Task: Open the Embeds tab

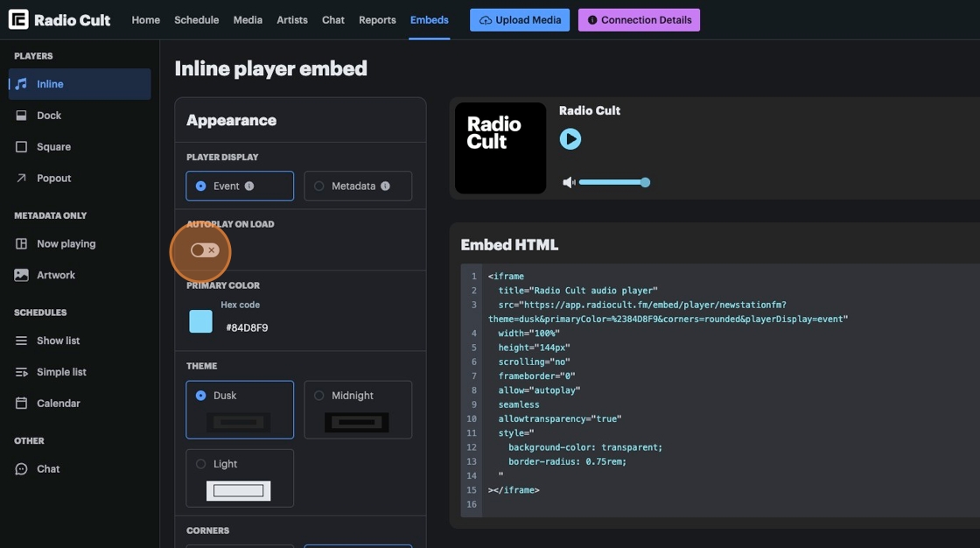Action: coord(430,20)
